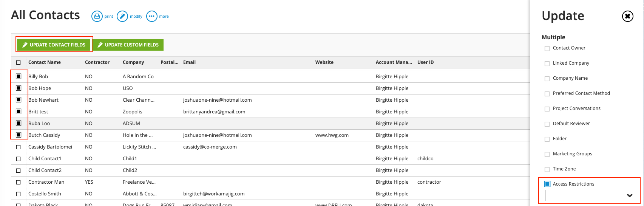Click company ADSUM cell
Screen dimensions: 644x206
pyautogui.click(x=131, y=123)
